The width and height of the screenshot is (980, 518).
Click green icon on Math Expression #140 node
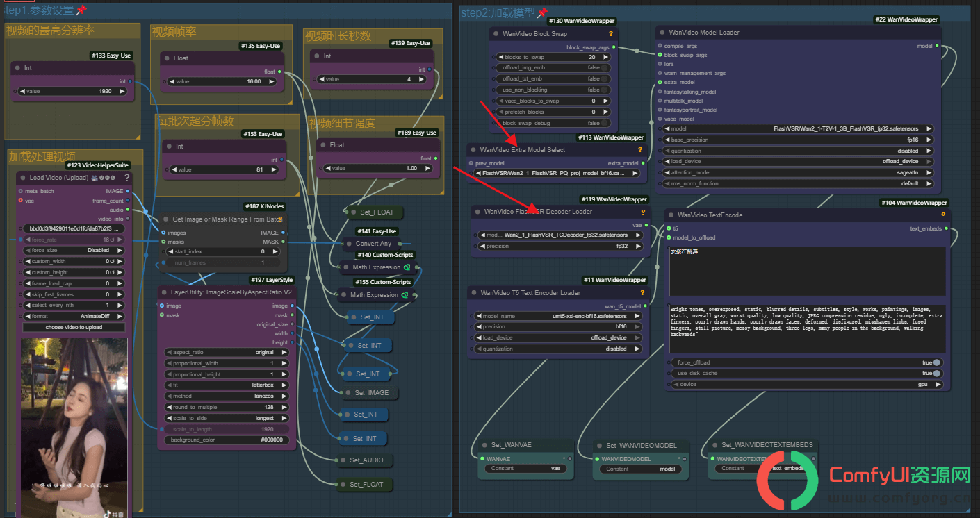[408, 267]
